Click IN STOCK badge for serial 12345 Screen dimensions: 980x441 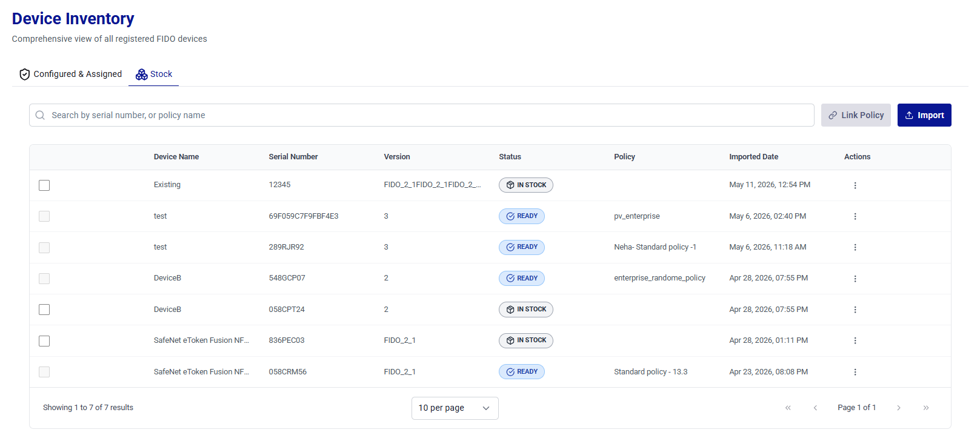point(526,185)
